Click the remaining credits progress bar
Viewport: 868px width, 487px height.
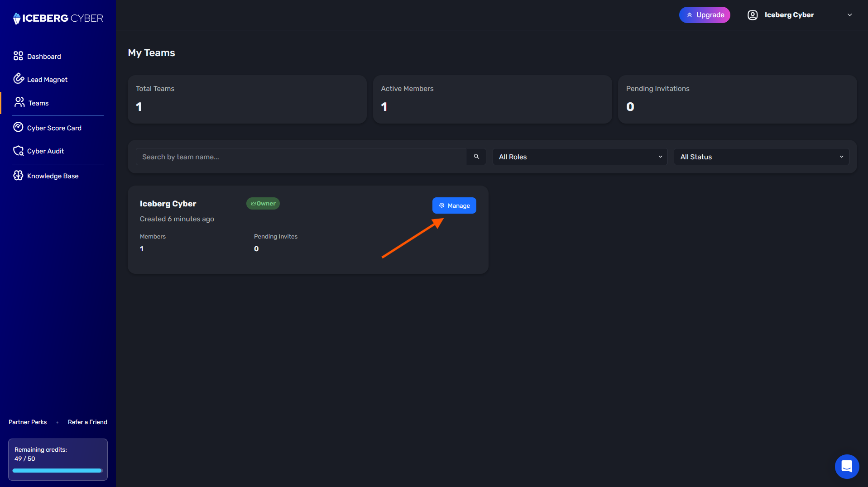tap(58, 471)
